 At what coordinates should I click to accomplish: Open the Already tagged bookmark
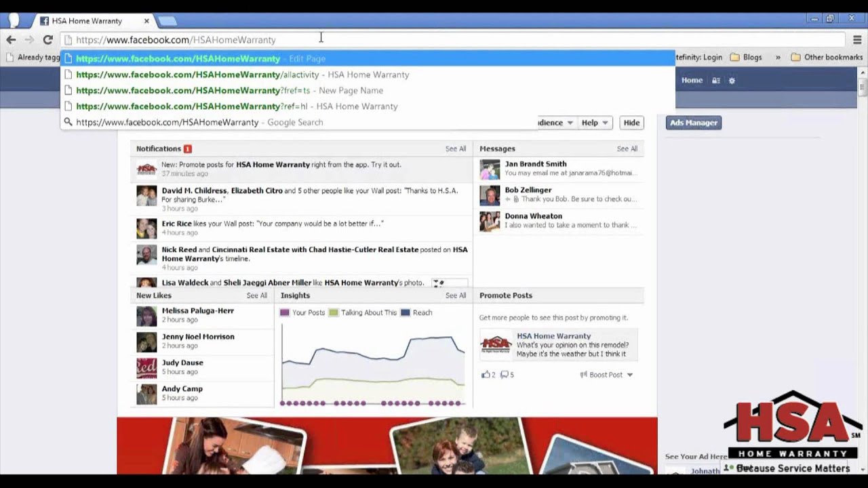tap(32, 58)
